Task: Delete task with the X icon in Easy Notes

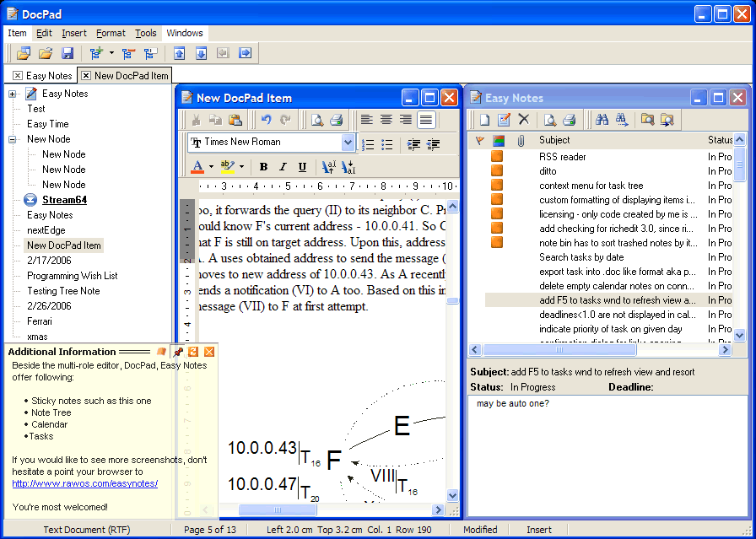Action: pos(524,120)
